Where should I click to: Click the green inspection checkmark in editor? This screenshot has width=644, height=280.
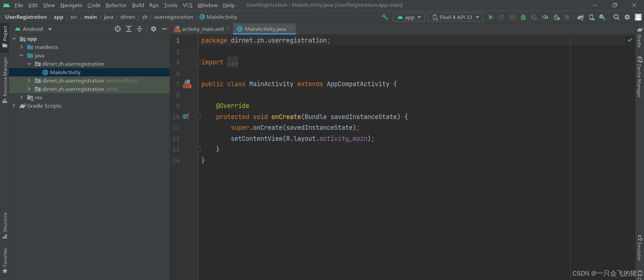[630, 40]
